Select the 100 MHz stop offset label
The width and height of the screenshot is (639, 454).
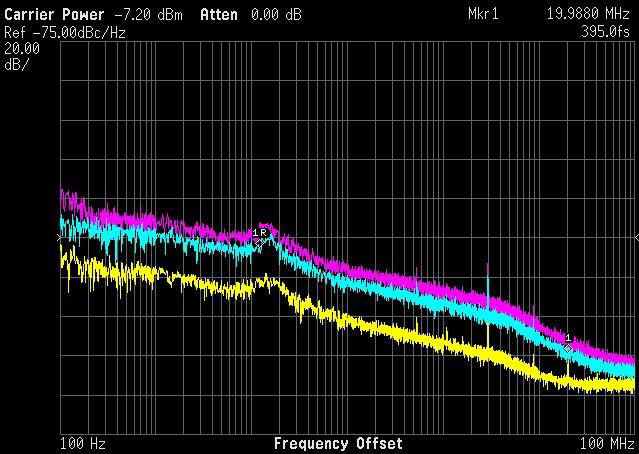(x=607, y=443)
